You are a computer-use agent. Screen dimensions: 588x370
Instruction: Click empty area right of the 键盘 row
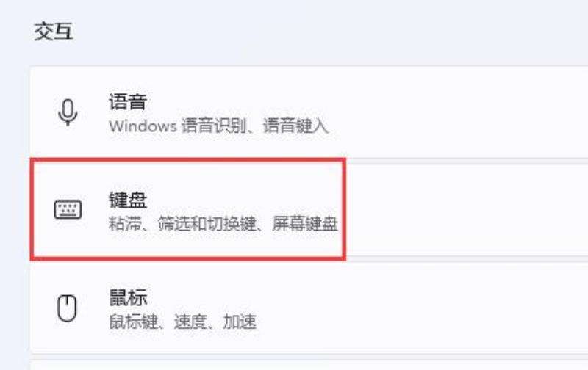click(x=467, y=210)
